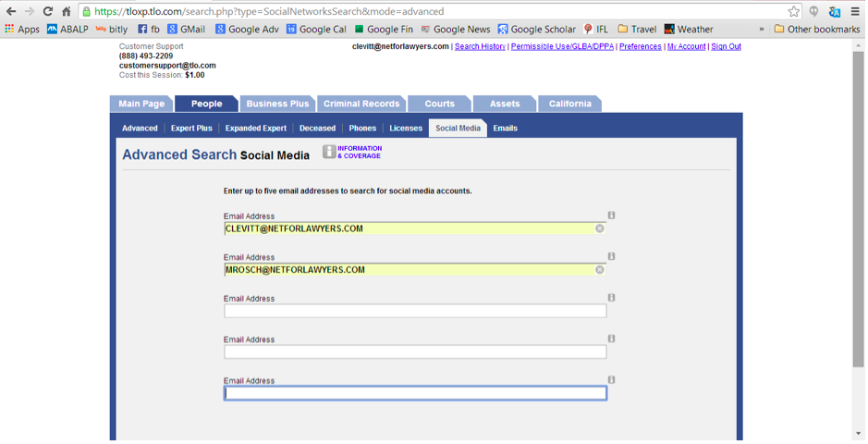Click the fourth empty Email Address field
The width and height of the screenshot is (868, 444).
[415, 352]
